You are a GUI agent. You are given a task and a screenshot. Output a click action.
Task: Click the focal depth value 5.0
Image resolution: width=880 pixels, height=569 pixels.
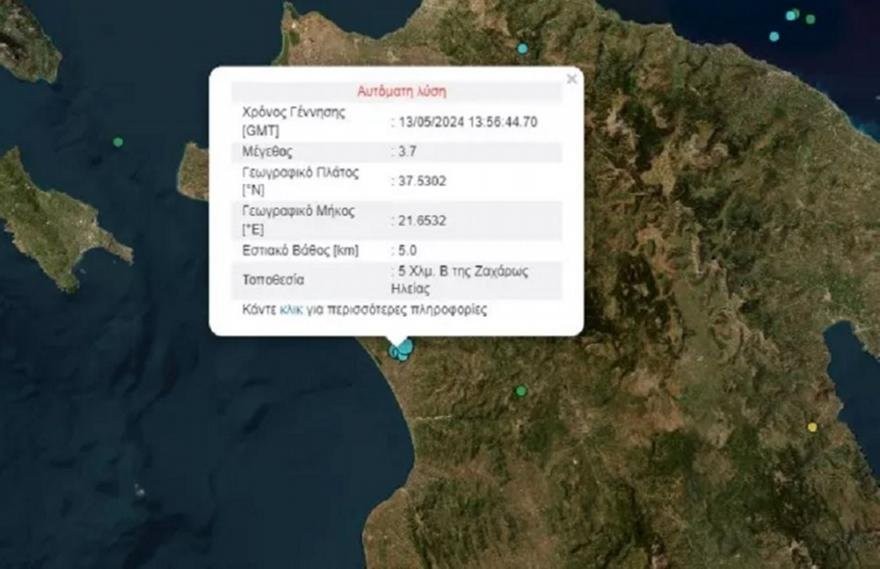point(406,251)
